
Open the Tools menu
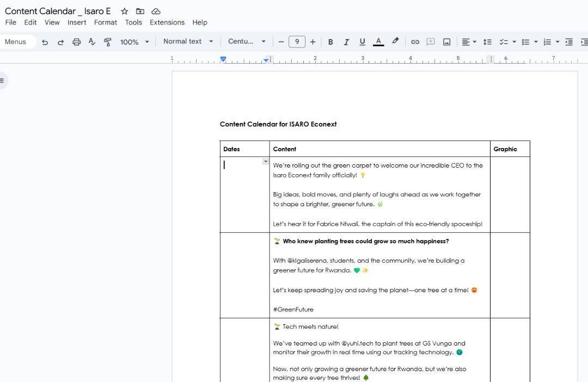(133, 22)
